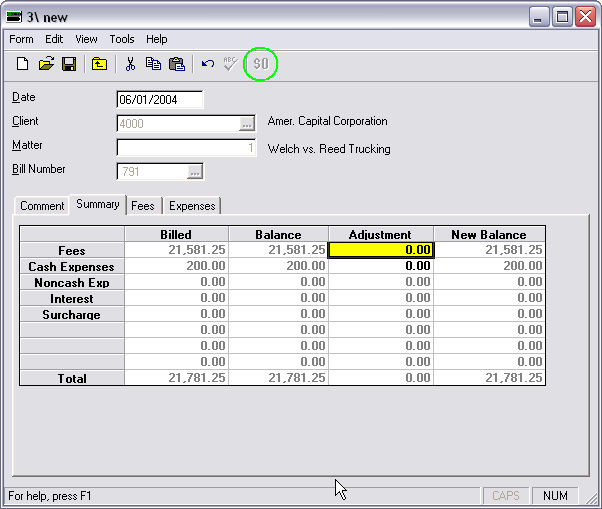Open the Bill Number lookup ellipsis button
The height and width of the screenshot is (509, 602).
coord(194,172)
